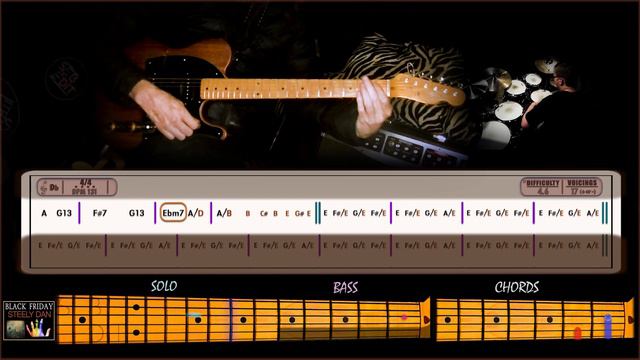Click the C# note in the run

(x=264, y=213)
